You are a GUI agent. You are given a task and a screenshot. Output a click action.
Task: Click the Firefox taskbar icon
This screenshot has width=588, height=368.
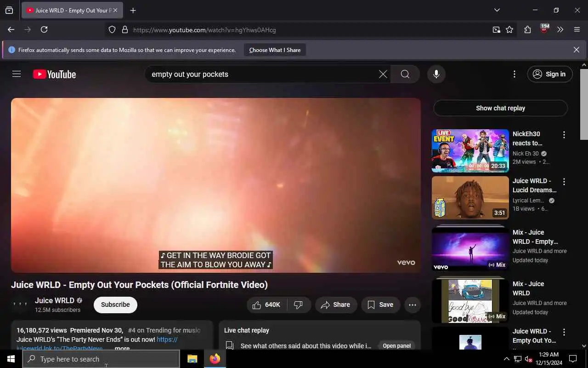215,359
